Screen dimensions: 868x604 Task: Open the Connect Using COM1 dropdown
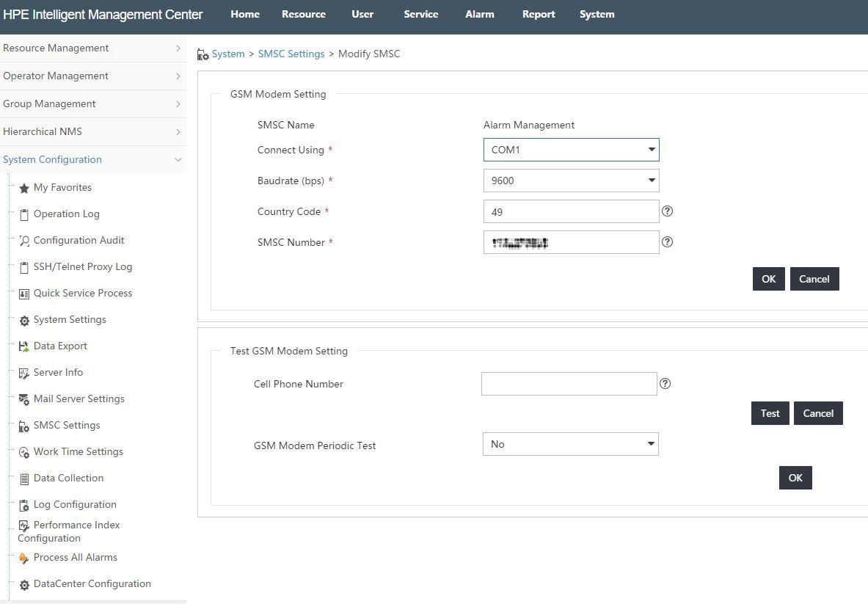point(572,150)
